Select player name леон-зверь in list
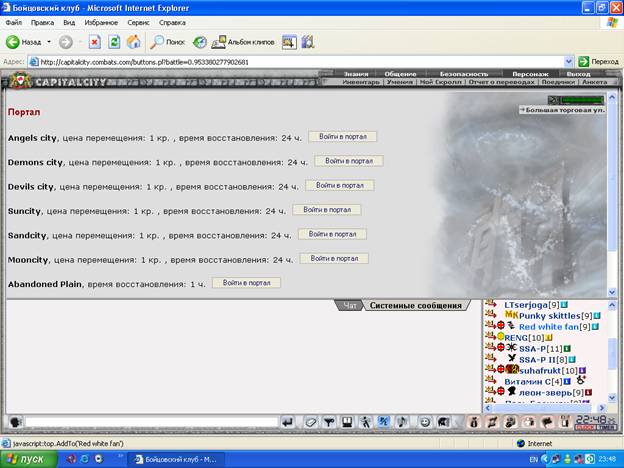Screen dimensions: 624x468 pyautogui.click(x=545, y=392)
